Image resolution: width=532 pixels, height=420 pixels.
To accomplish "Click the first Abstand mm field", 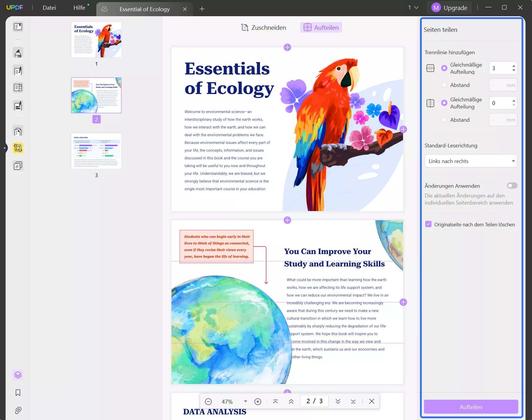I will [x=503, y=85].
